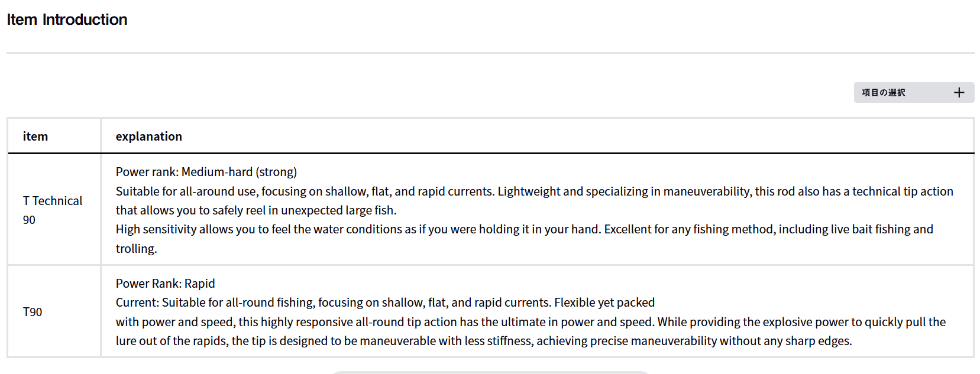
Task: Click the plus icon beside 項目の選択
Action: [x=959, y=93]
